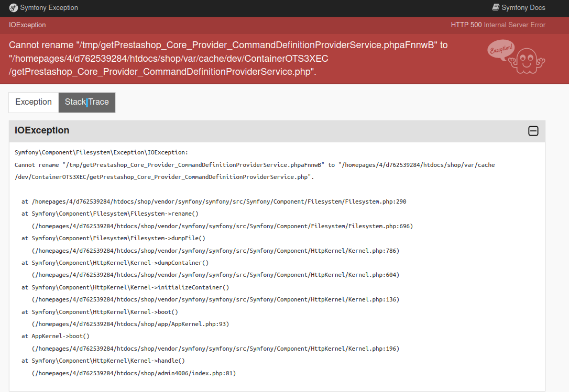Click trace path admin4006/index.php:81
The width and height of the screenshot is (569, 392).
pyautogui.click(x=134, y=374)
